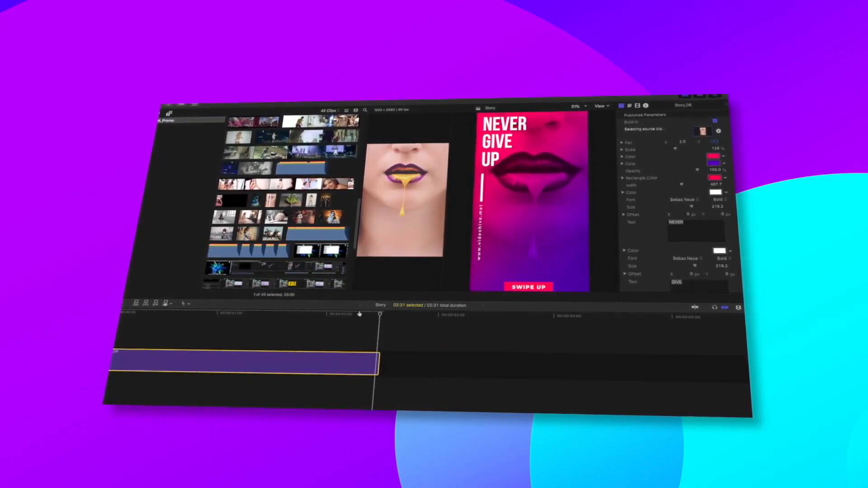The width and height of the screenshot is (868, 488).
Task: Toggle the browser list view icon
Action: tap(346, 110)
